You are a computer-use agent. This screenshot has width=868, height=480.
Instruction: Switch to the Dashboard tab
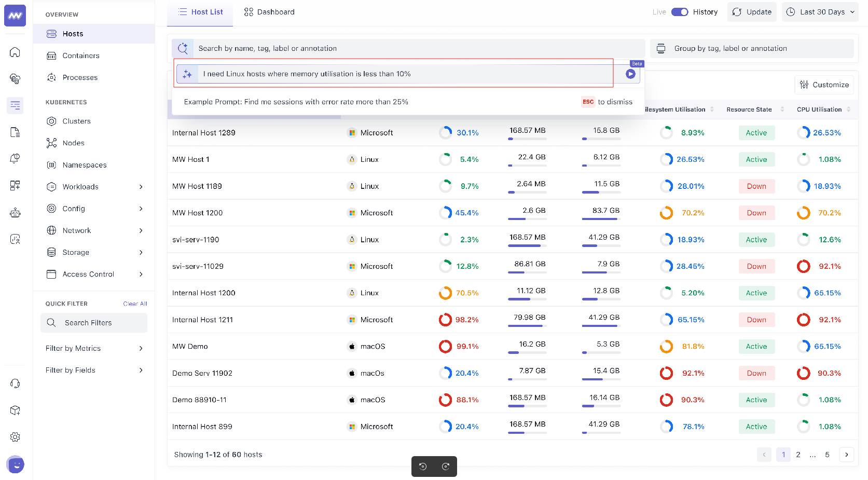pos(269,12)
